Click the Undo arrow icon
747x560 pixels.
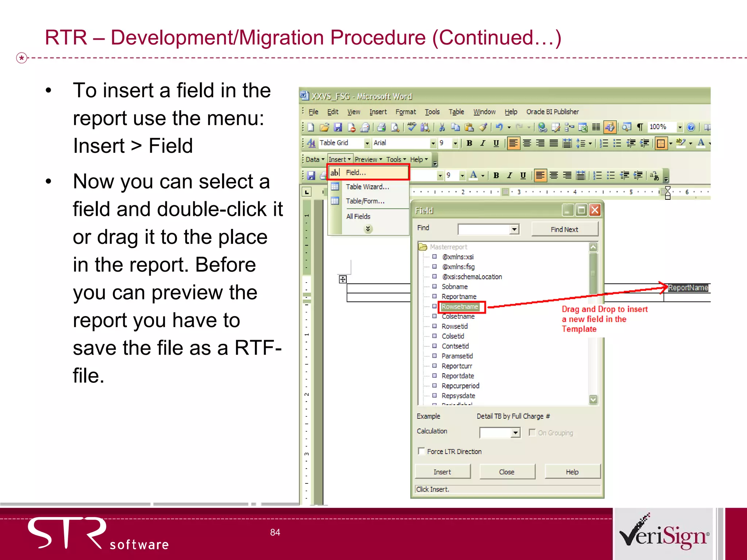(x=499, y=127)
